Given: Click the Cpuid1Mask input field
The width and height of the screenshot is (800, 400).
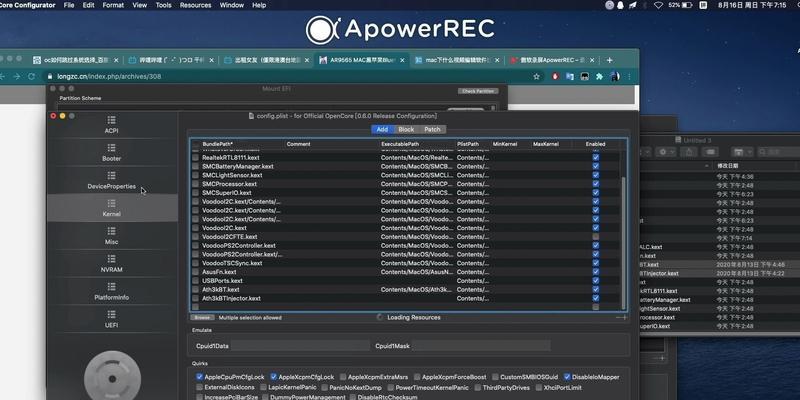Looking at the screenshot, I should 481,346.
